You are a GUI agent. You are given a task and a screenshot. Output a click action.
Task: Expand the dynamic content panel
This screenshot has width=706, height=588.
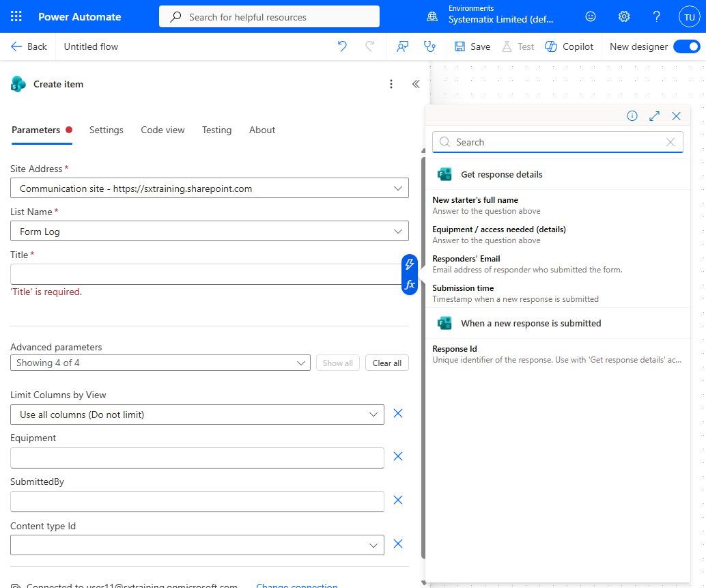pos(654,116)
